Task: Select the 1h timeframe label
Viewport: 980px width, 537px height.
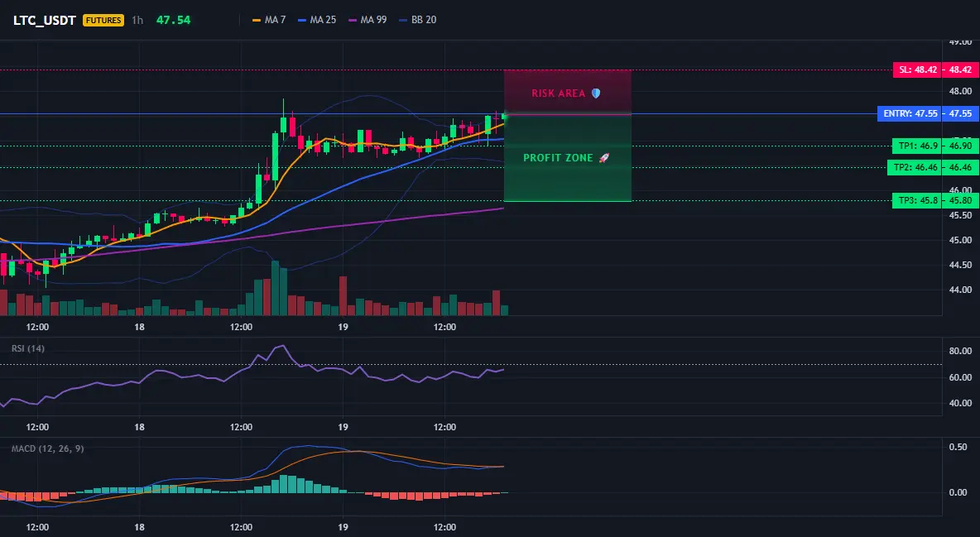Action: pyautogui.click(x=137, y=20)
